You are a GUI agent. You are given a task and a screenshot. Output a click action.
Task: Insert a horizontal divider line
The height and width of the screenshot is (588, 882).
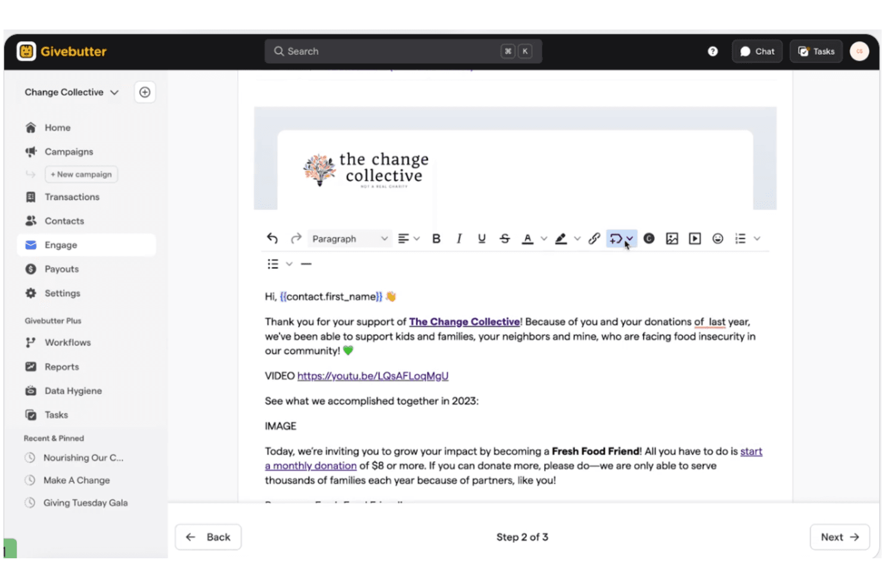(x=306, y=264)
